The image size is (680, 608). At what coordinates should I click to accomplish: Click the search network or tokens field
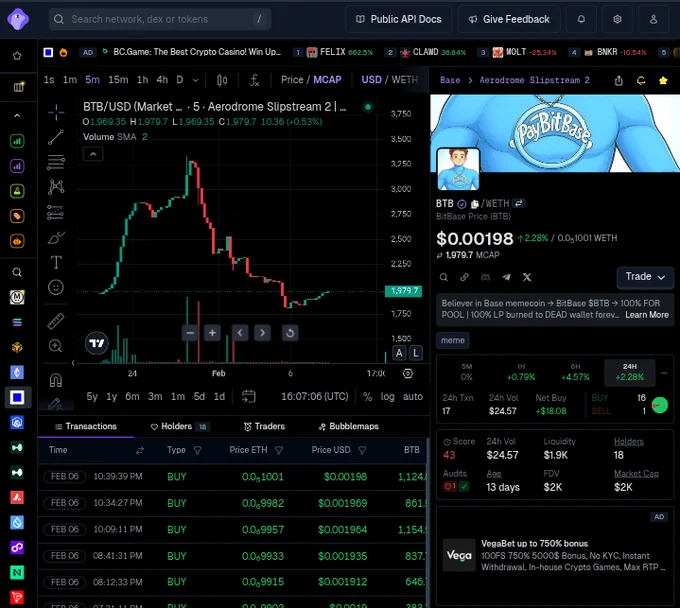[160, 19]
